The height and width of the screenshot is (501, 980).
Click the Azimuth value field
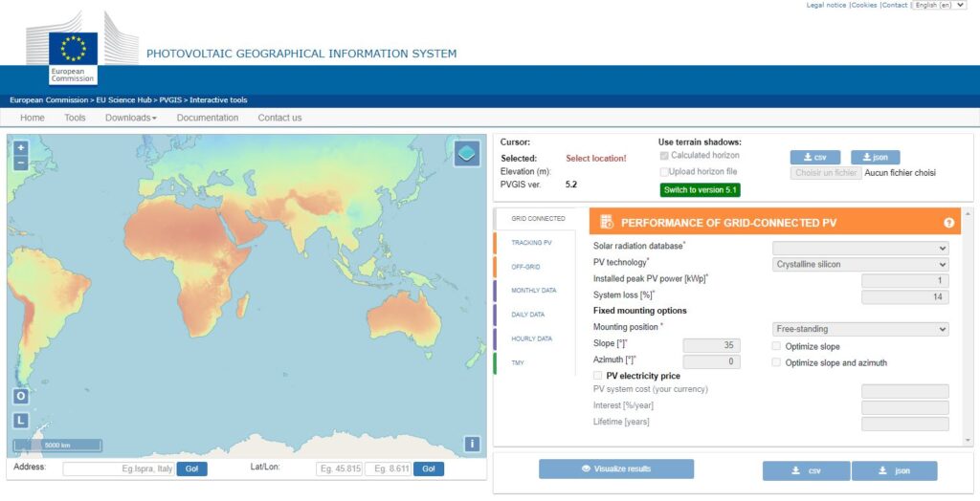pyautogui.click(x=712, y=361)
